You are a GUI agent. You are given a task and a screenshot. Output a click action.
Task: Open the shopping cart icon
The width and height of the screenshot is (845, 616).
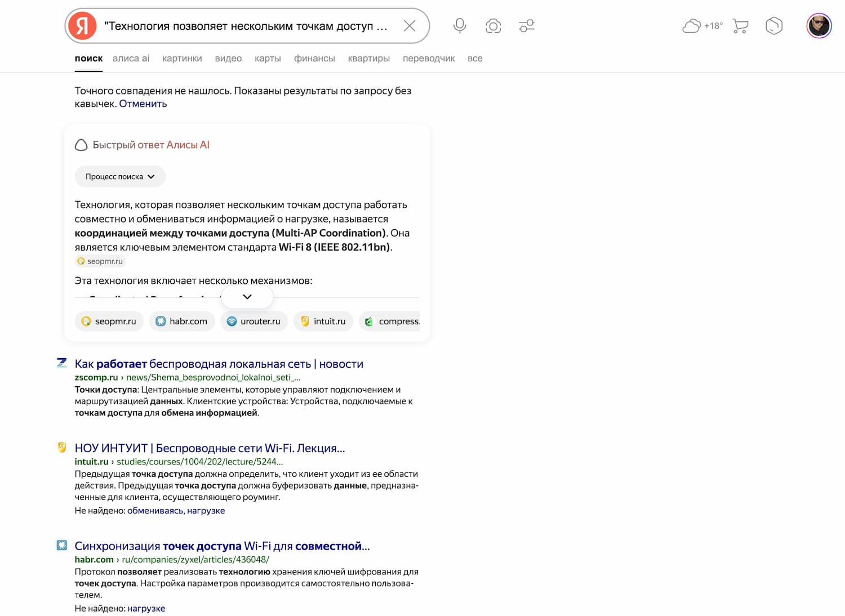[740, 26]
